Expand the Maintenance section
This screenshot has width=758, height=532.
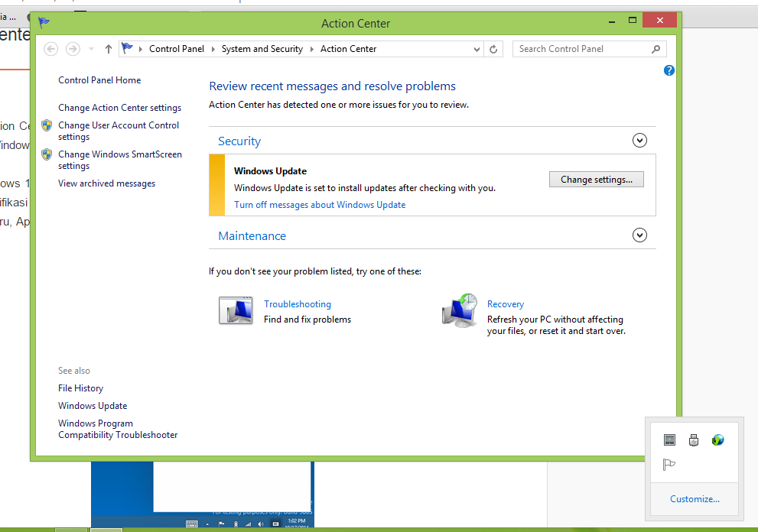(x=640, y=235)
